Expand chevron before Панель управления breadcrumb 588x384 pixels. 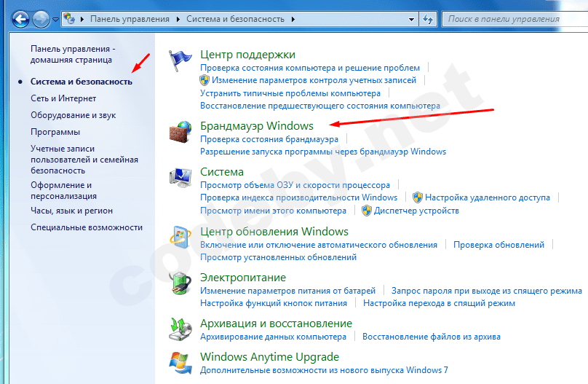pos(82,19)
